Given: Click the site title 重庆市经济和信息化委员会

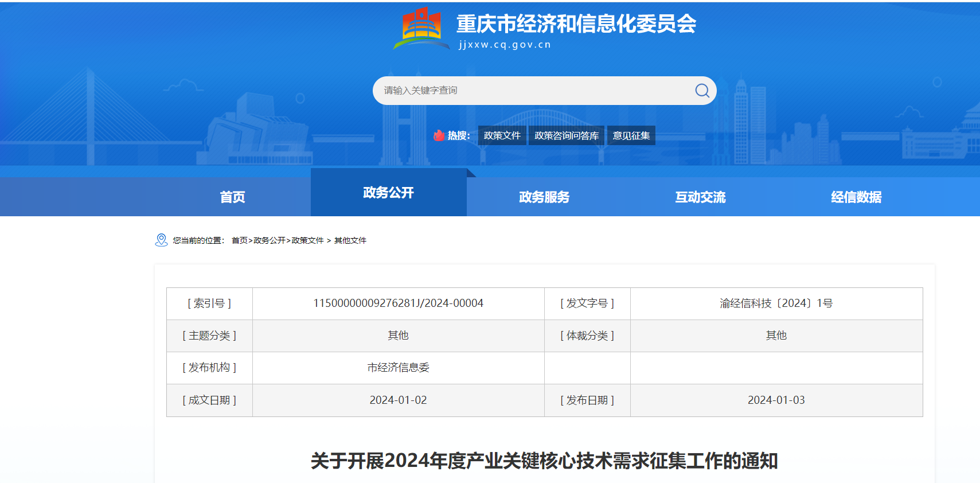Looking at the screenshot, I should coord(576,24).
